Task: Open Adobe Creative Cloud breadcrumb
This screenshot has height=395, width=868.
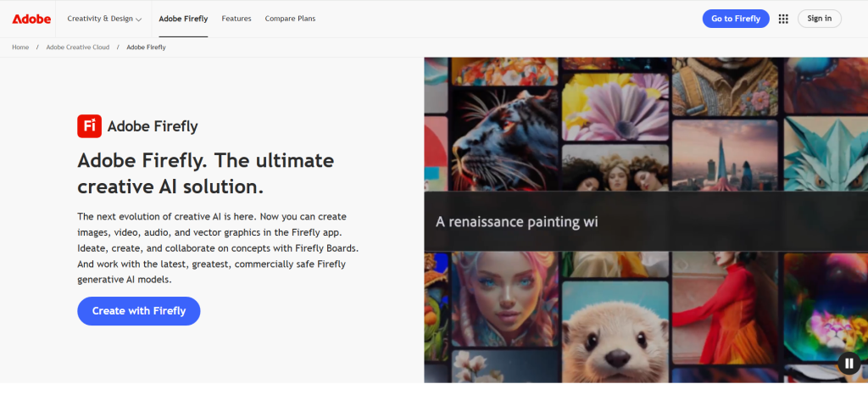Action: [x=78, y=47]
